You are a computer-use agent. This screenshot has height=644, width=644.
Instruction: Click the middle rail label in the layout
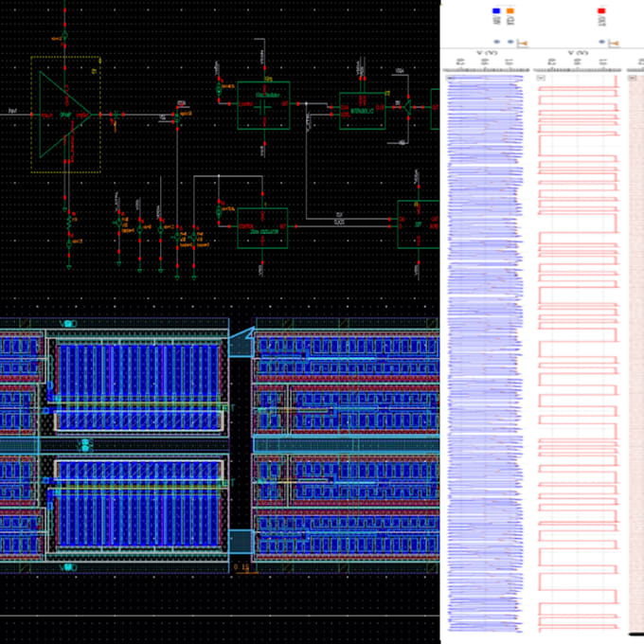click(85, 445)
